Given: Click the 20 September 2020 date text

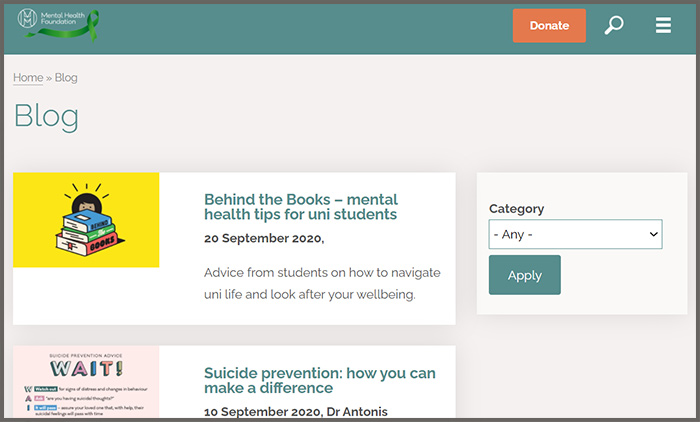Looking at the screenshot, I should [x=264, y=238].
